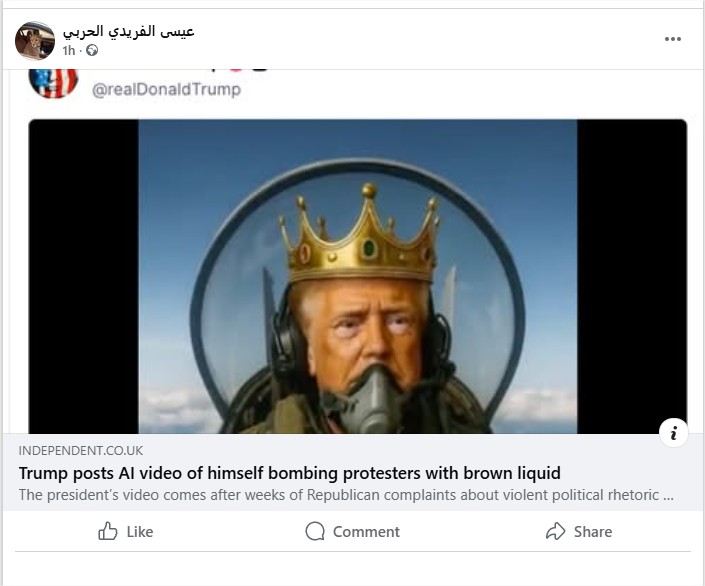Image resolution: width=705 pixels, height=586 pixels.
Task: Open the post's 1h timestamp link
Action: (x=68, y=50)
